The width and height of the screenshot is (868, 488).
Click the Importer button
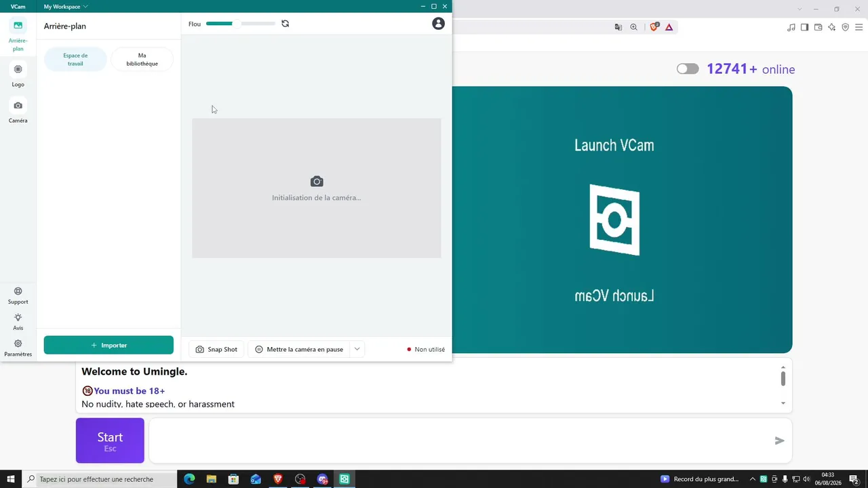(108, 345)
